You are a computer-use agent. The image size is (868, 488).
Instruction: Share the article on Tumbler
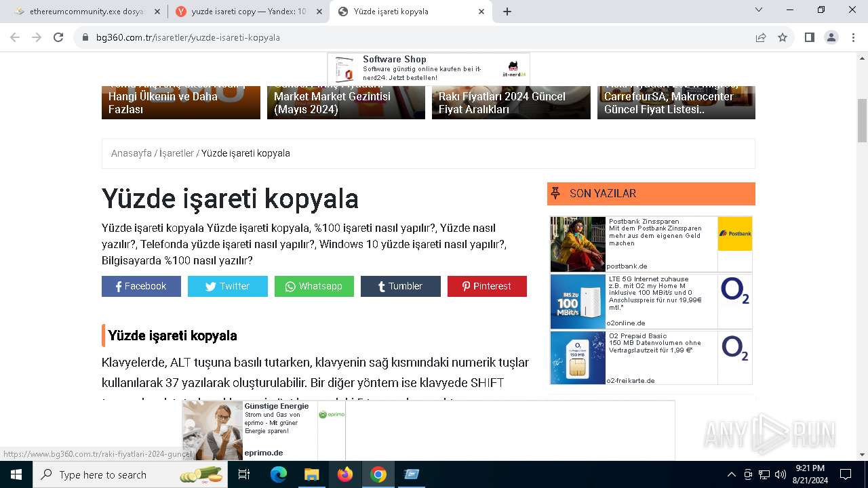pyautogui.click(x=401, y=286)
